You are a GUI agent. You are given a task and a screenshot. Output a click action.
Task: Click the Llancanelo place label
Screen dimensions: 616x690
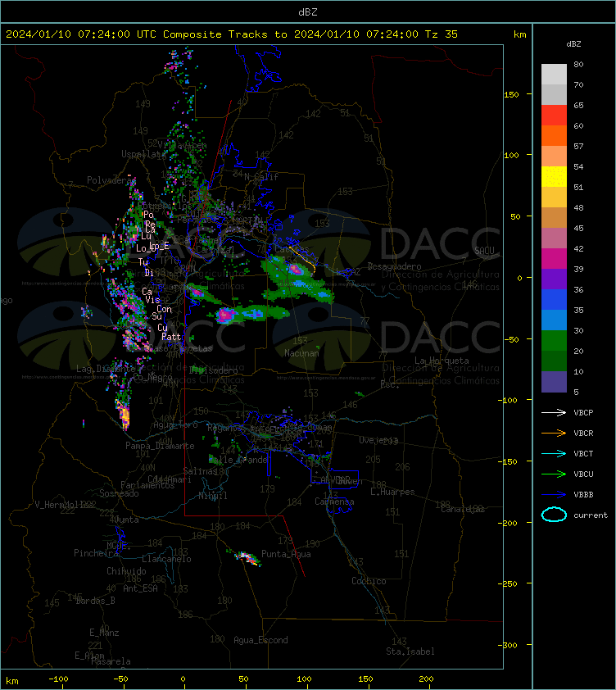pos(166,559)
